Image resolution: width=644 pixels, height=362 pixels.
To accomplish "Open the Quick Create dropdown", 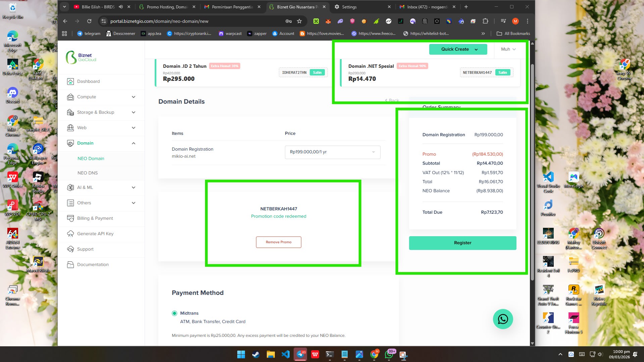I will click(x=458, y=49).
